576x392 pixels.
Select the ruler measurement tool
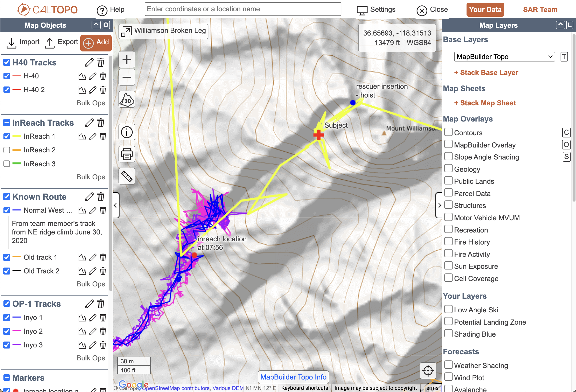click(x=127, y=176)
